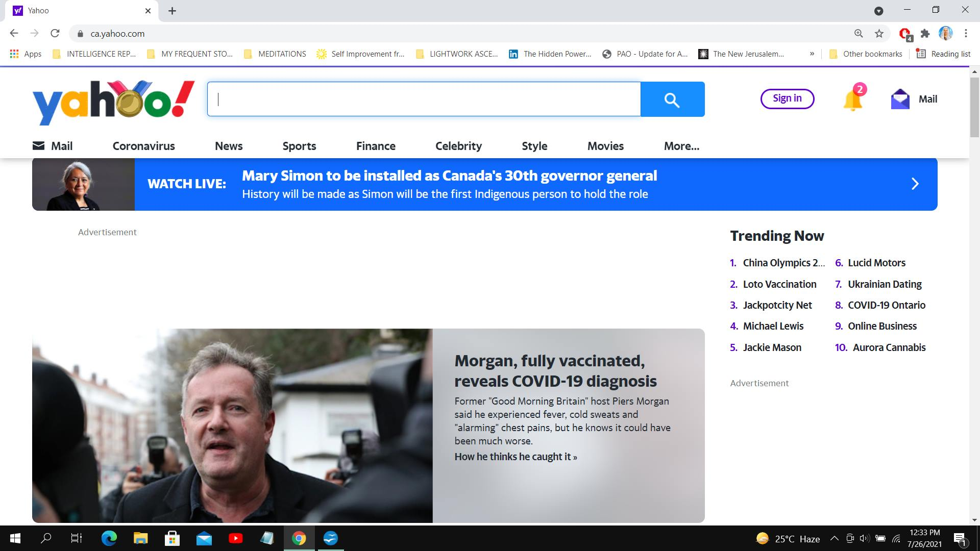980x551 pixels.
Task: Expand the hidden bookmarks chevron
Action: 812,54
